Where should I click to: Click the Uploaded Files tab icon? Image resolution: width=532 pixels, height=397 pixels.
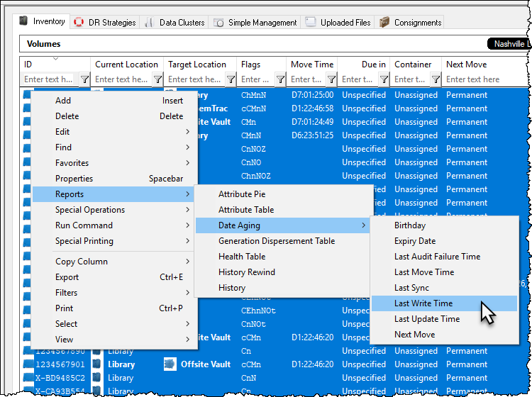311,22
